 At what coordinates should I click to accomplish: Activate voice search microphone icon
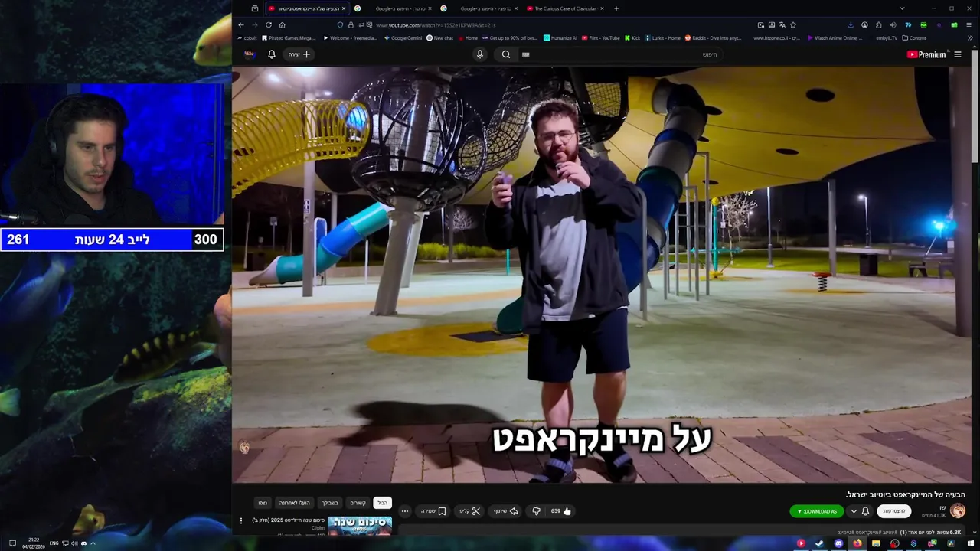(480, 54)
